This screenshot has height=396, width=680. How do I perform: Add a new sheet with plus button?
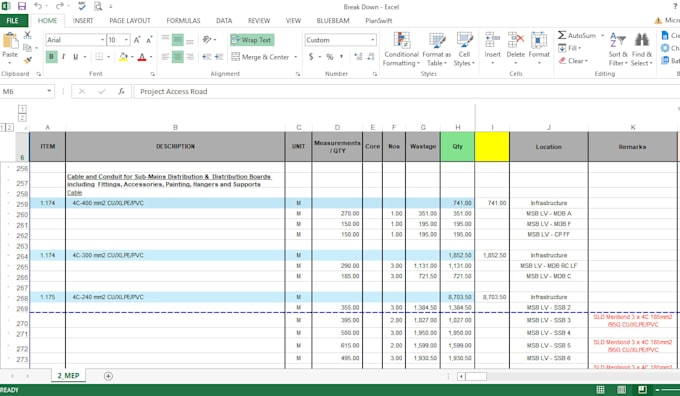pyautogui.click(x=108, y=376)
